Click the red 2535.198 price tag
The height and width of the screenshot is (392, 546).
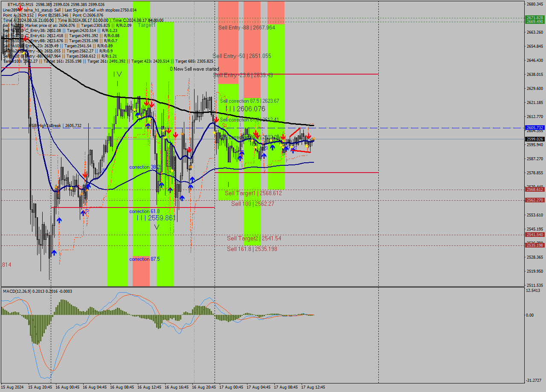tap(534, 245)
